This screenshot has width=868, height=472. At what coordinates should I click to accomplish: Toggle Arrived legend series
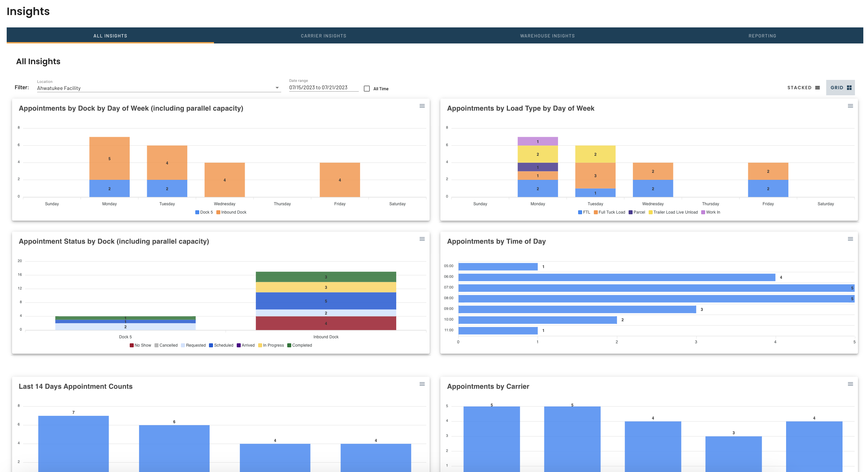[246, 345]
